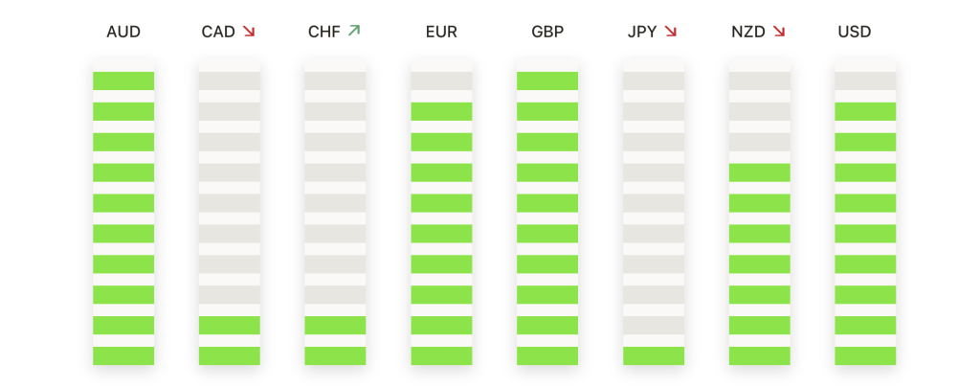
Task: Click the red down arrow beside NZD
Action: click(x=779, y=32)
